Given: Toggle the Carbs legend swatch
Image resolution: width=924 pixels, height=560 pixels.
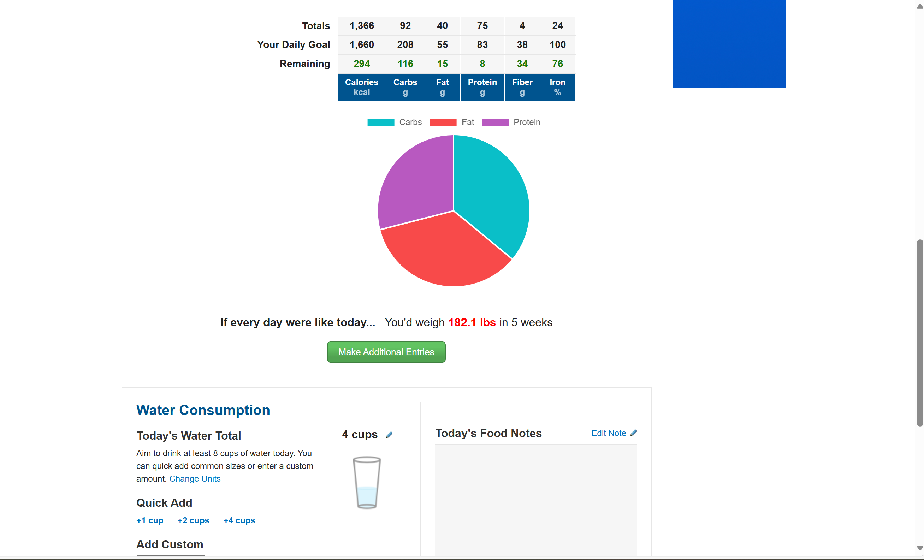Looking at the screenshot, I should coord(381,122).
